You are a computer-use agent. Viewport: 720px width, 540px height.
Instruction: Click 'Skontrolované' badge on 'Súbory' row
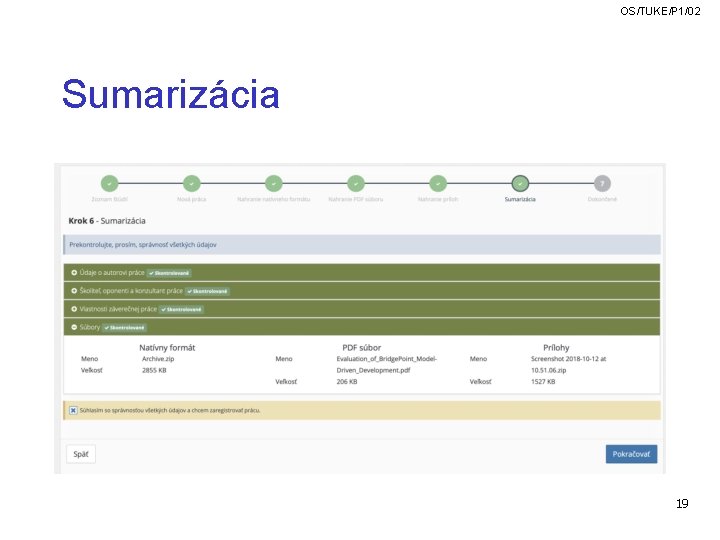(x=124, y=327)
